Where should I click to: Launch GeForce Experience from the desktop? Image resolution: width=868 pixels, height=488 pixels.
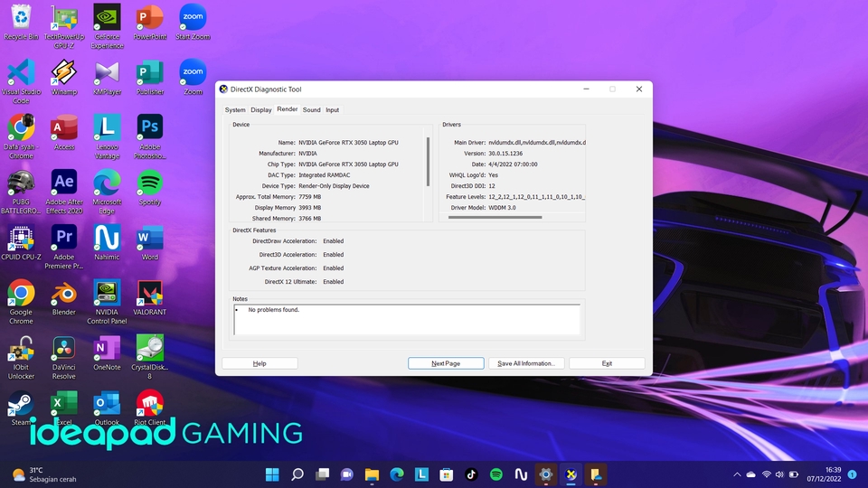[x=107, y=26]
